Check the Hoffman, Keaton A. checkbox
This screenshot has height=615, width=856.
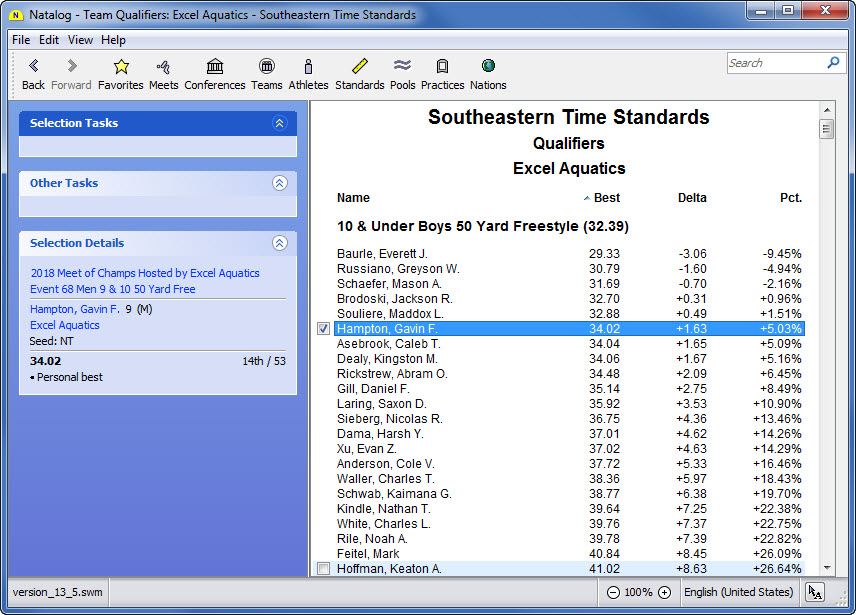(x=323, y=569)
